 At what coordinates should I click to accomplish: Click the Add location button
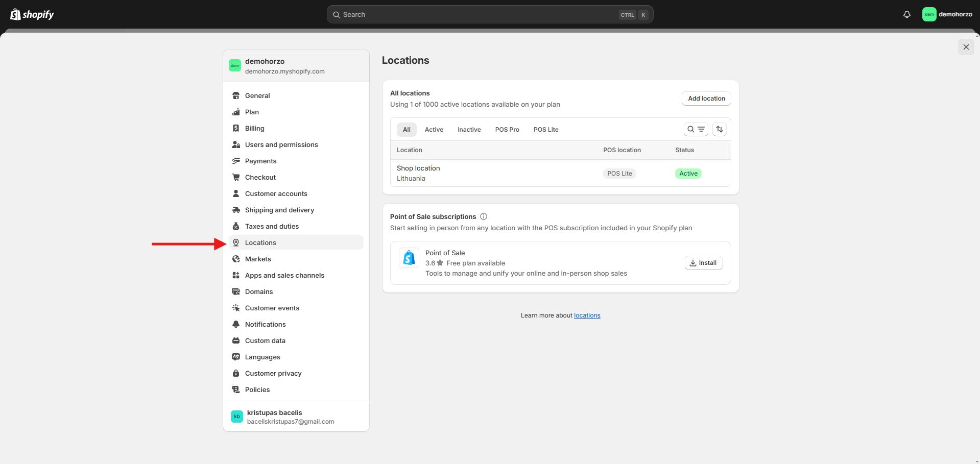pos(706,99)
